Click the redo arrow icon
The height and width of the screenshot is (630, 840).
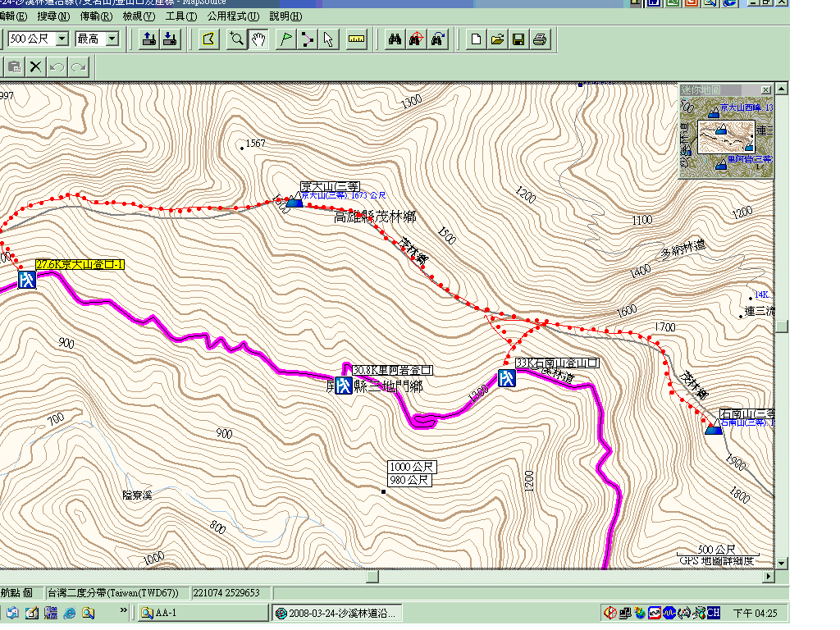point(78,67)
